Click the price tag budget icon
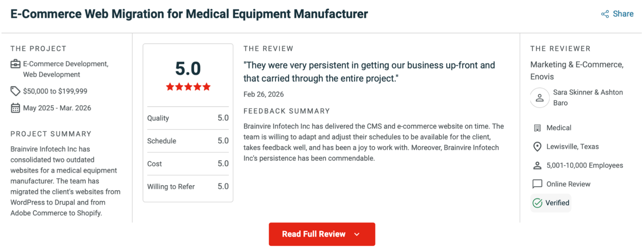The image size is (644, 248). (15, 91)
